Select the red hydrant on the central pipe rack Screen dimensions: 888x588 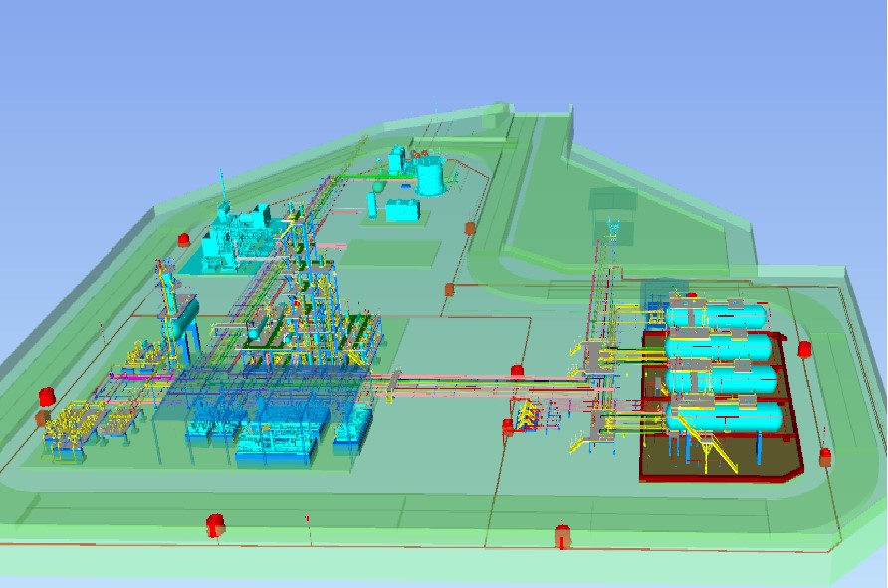[x=517, y=371]
